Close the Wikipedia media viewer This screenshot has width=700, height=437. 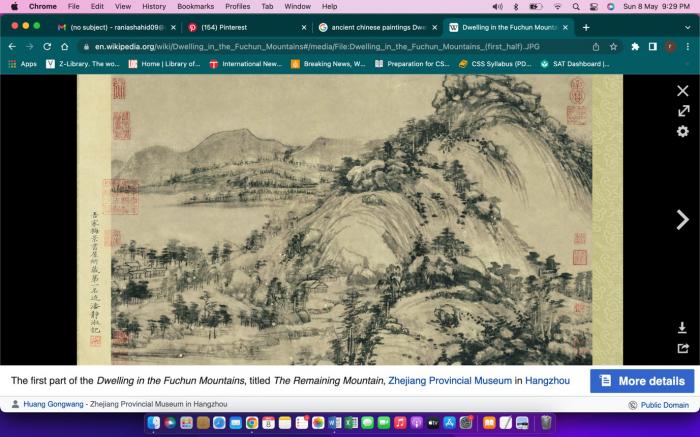[683, 91]
